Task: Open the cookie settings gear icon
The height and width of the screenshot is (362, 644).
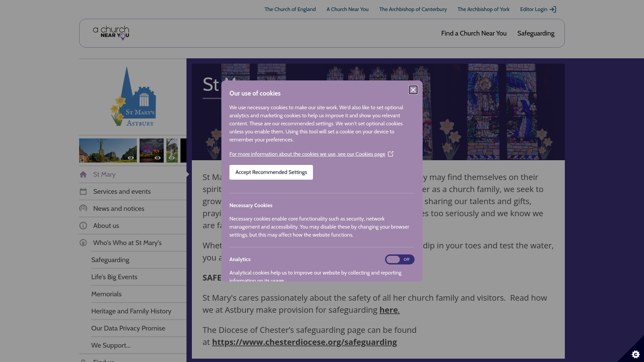Action: tap(636, 354)
